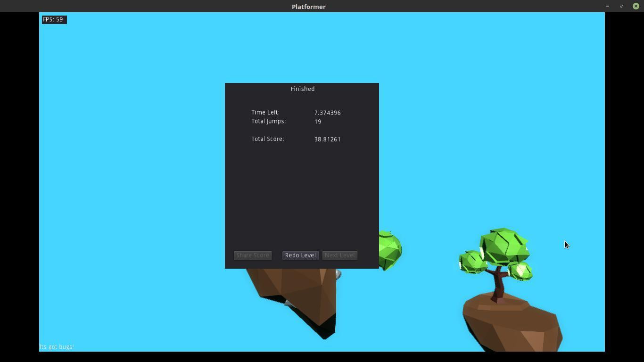Click the FPS: 59 counter
This screenshot has height=362, width=644.
click(x=54, y=19)
